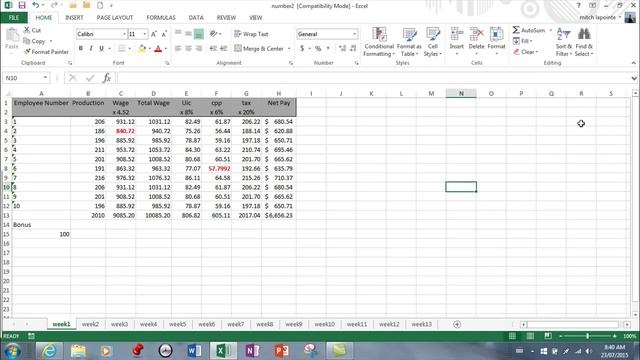
Task: Open the font size dropdown
Action: point(144,34)
